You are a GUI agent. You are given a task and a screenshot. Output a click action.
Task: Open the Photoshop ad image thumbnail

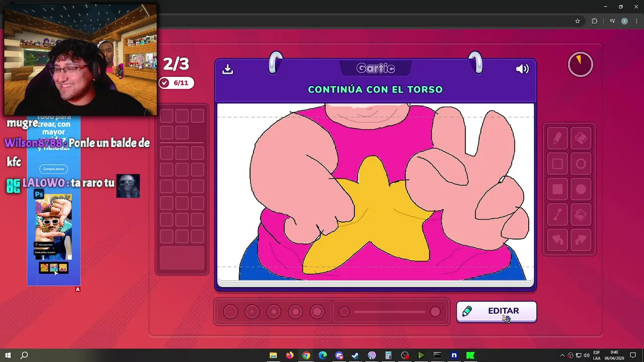click(x=53, y=226)
